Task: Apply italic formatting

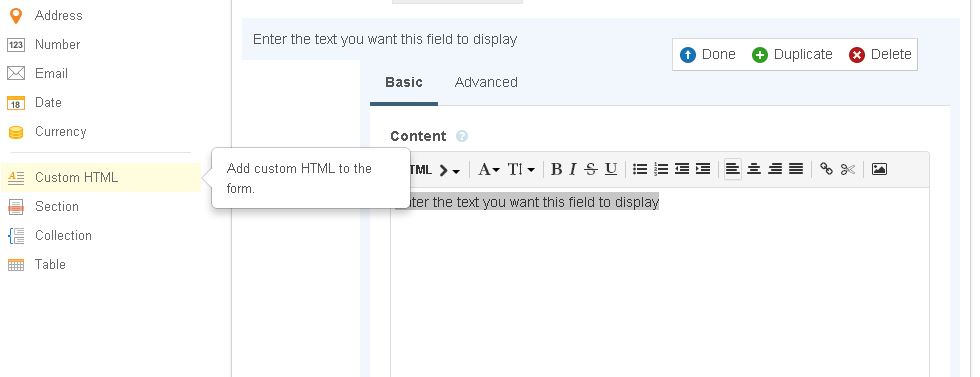Action: [x=572, y=169]
